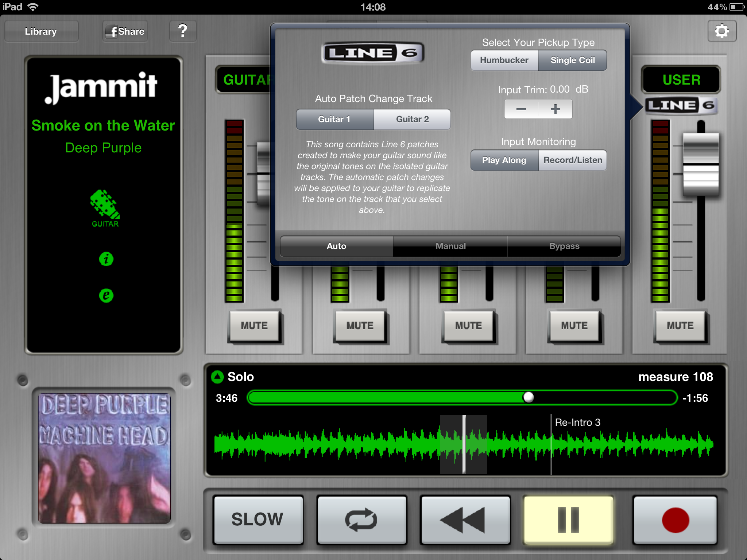Viewport: 747px width, 560px height.
Task: Mute the second mixer channel
Action: [360, 326]
